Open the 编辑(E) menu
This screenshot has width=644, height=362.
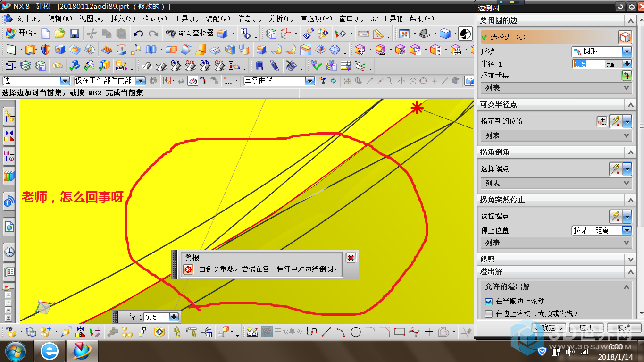click(59, 19)
